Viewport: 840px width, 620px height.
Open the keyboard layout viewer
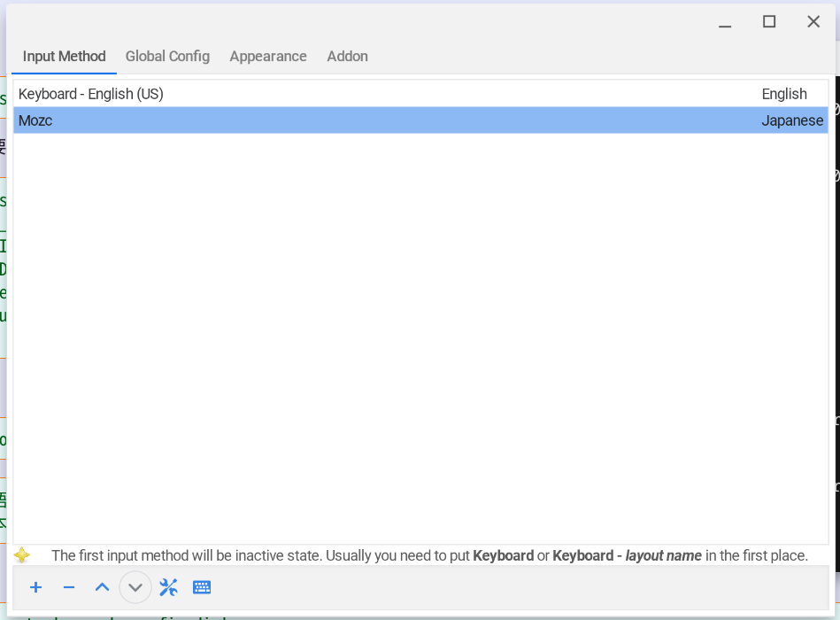202,586
